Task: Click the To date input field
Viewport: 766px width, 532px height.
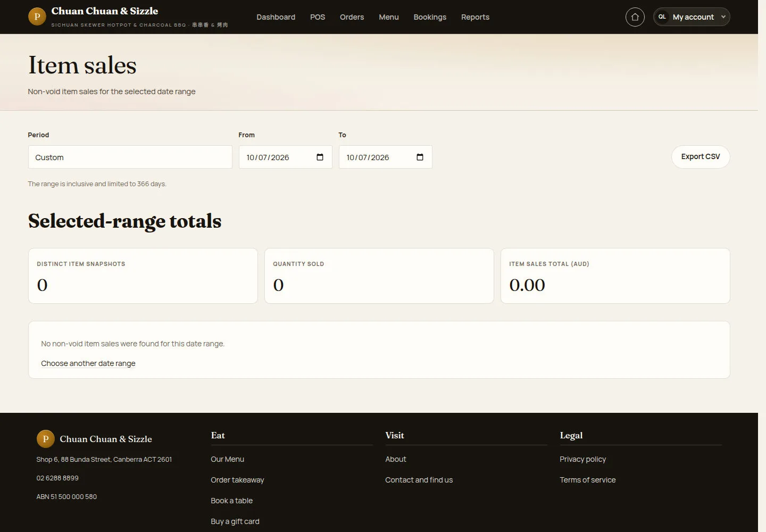Action: point(385,157)
